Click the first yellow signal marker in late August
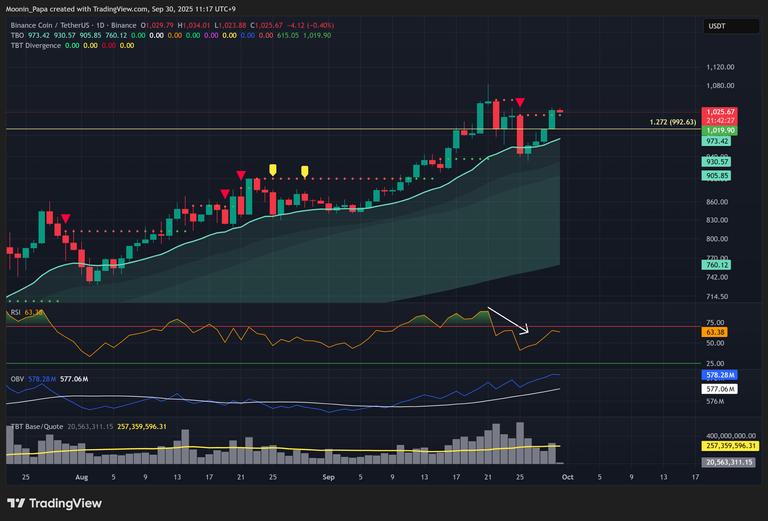 pos(272,169)
